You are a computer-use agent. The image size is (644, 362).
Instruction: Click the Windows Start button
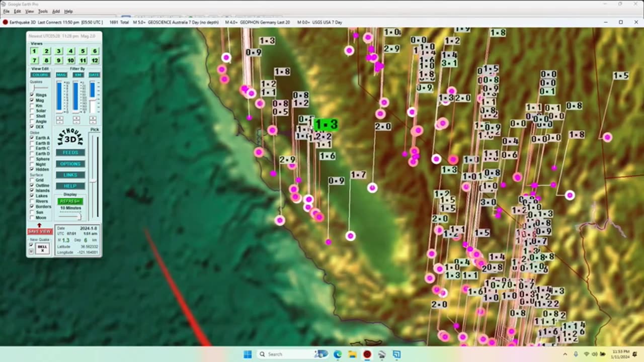pos(248,354)
